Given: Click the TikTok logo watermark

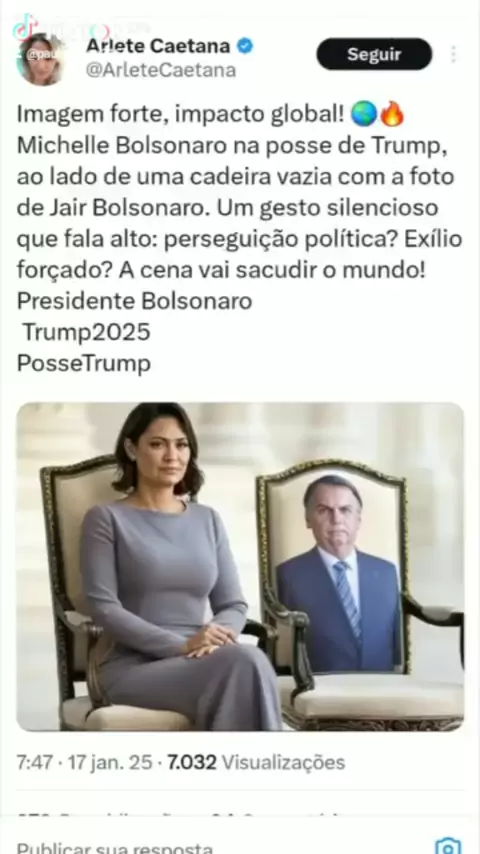Looking at the screenshot, I should pyautogui.click(x=24, y=27).
